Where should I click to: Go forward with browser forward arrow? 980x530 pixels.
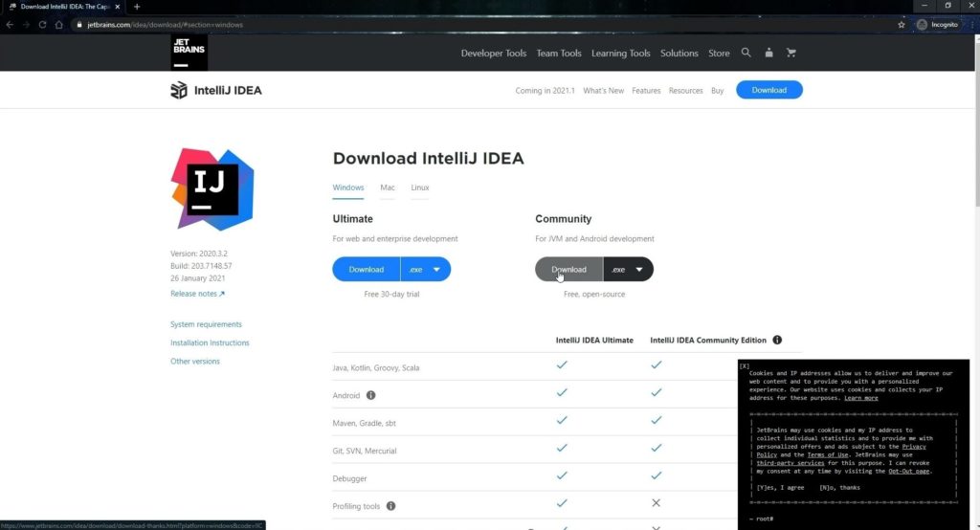tap(26, 24)
